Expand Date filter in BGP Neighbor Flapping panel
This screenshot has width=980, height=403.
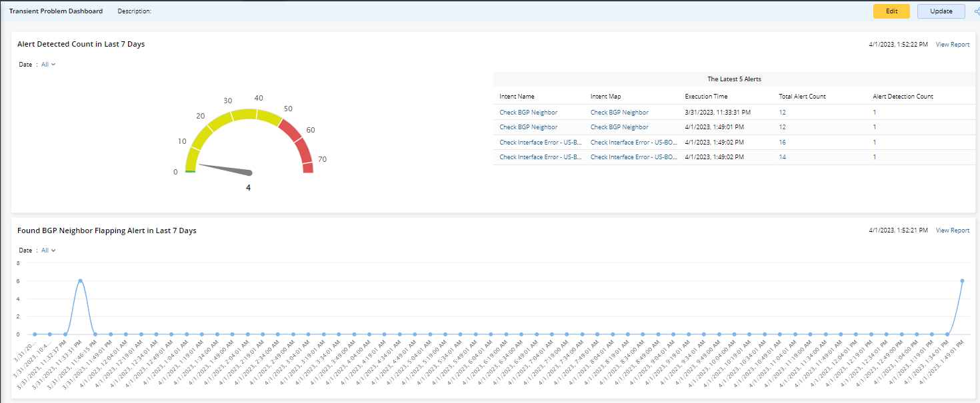pos(48,250)
